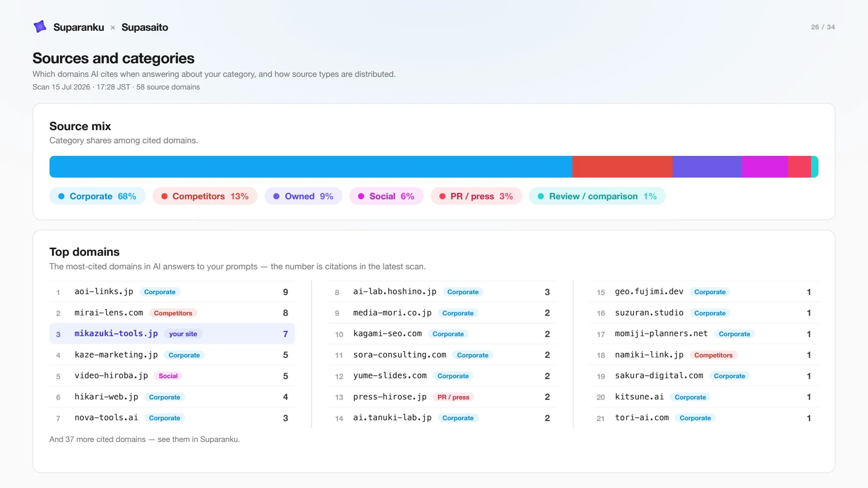Click the kagami-seo.com domain
868x488 pixels.
[387, 333]
